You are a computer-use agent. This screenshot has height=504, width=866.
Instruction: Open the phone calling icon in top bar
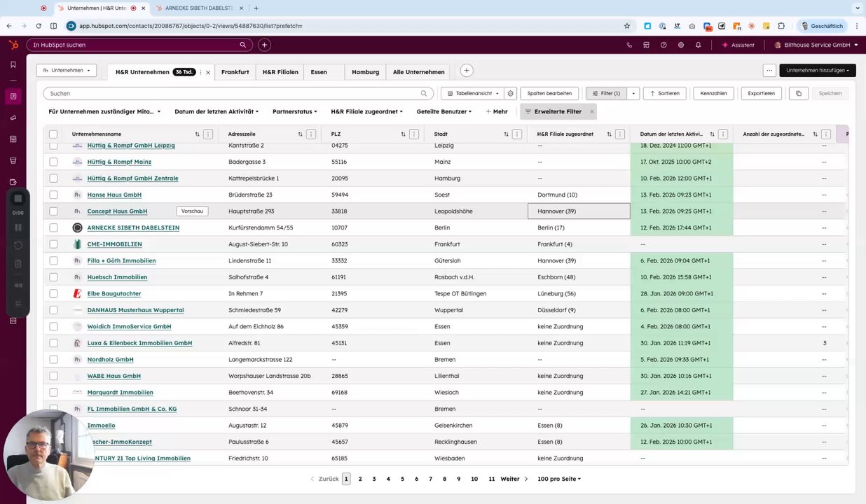(629, 45)
